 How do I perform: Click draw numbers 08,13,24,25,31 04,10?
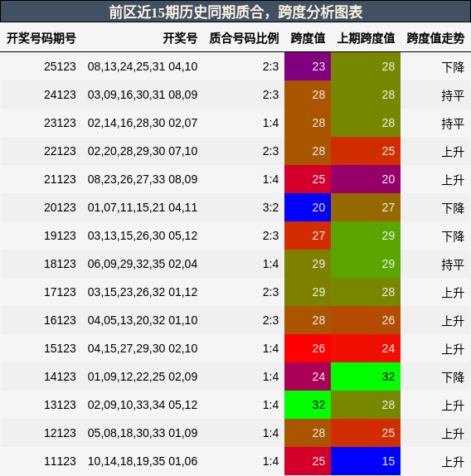point(143,66)
